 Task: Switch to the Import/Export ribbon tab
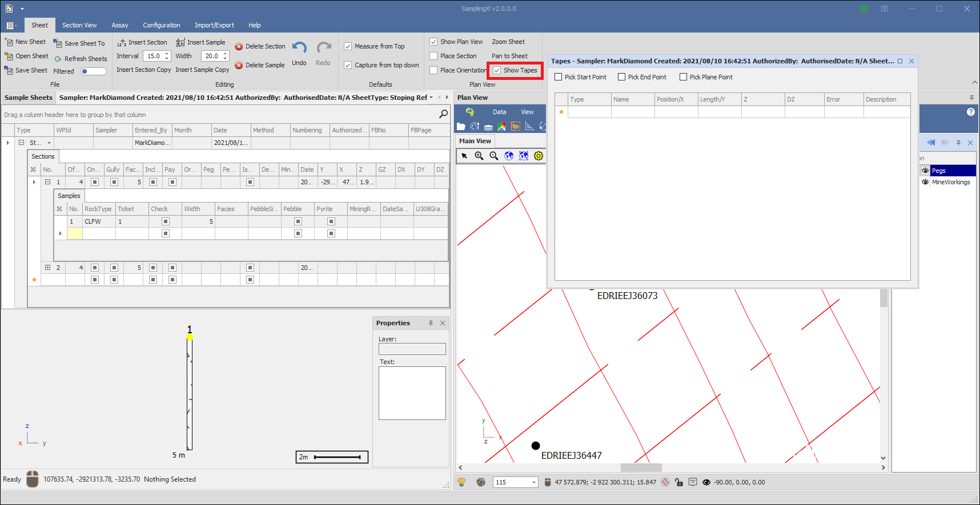(214, 25)
